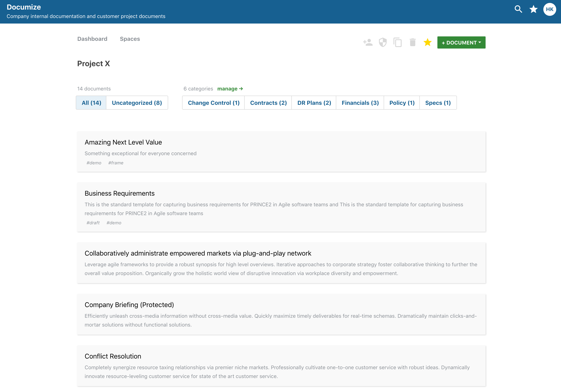Image resolution: width=561 pixels, height=392 pixels.
Task: Filter by Uncategorized (8)
Action: pos(137,103)
